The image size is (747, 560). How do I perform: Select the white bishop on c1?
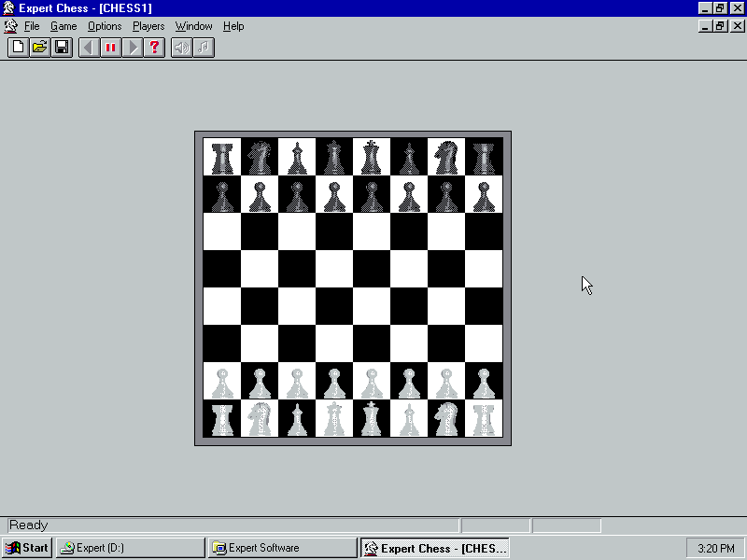click(297, 418)
